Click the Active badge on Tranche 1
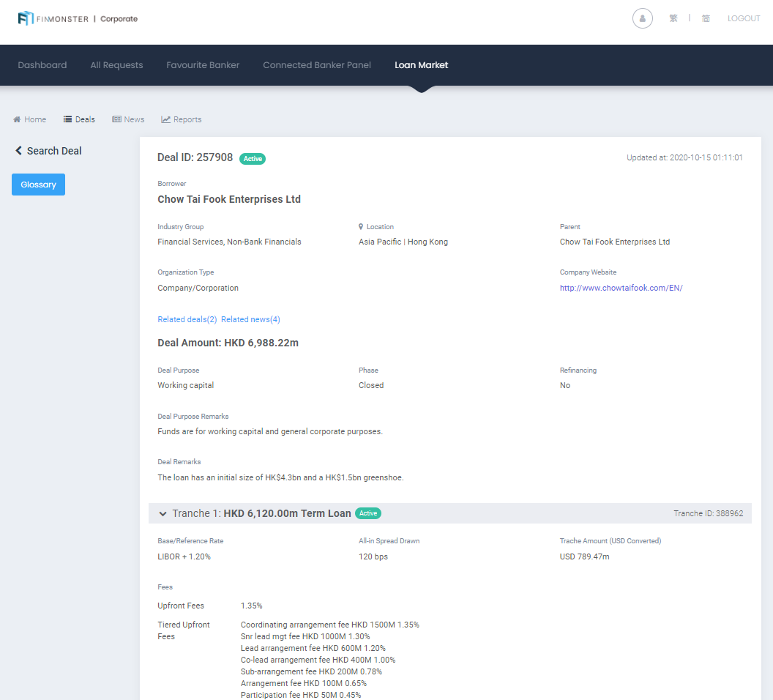This screenshot has width=773, height=700. tap(367, 513)
